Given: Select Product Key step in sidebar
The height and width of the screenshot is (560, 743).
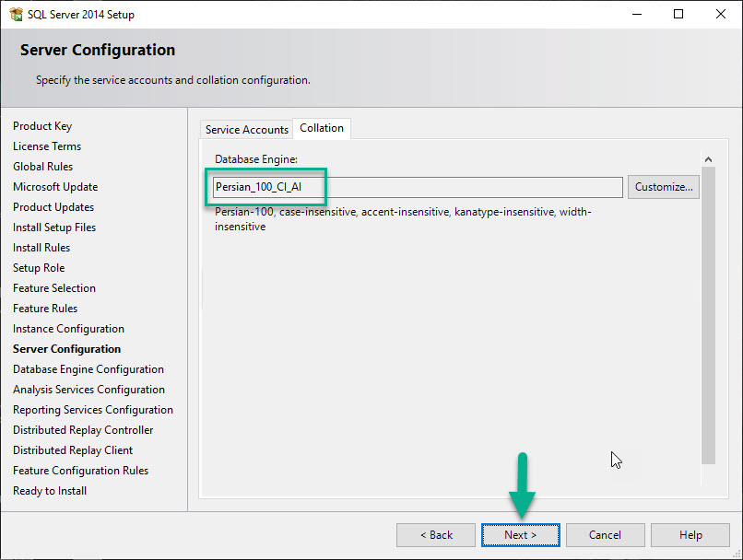Looking at the screenshot, I should pyautogui.click(x=42, y=126).
